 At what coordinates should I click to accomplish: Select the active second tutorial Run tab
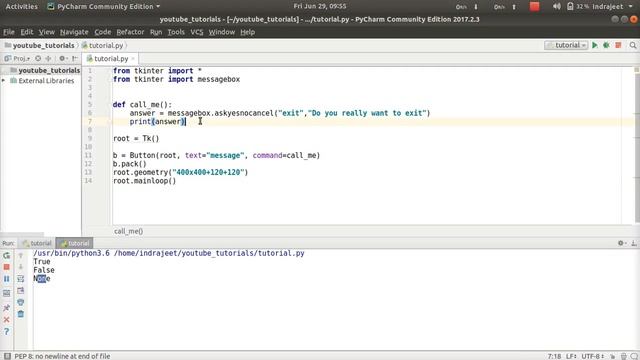(74, 243)
